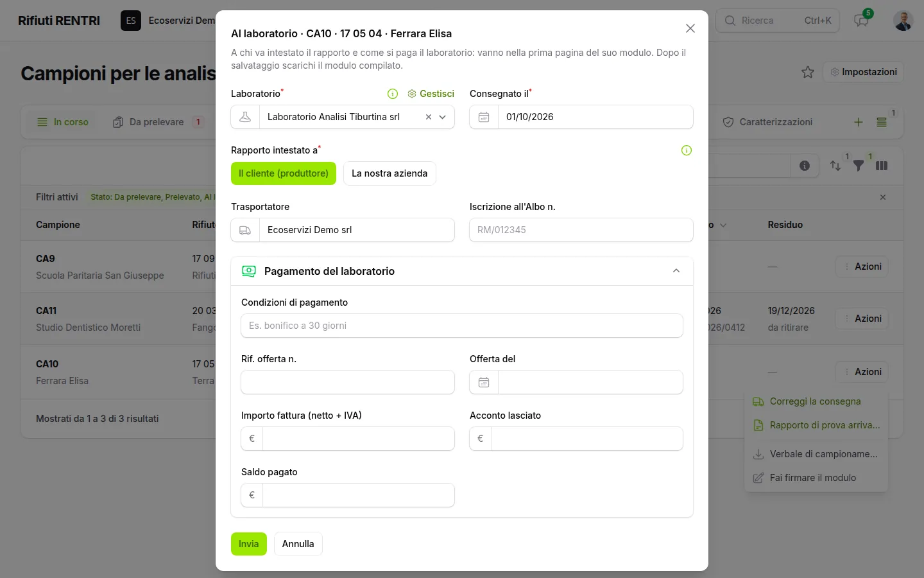Switch to the In corso tab
The width and height of the screenshot is (924, 578).
click(63, 122)
